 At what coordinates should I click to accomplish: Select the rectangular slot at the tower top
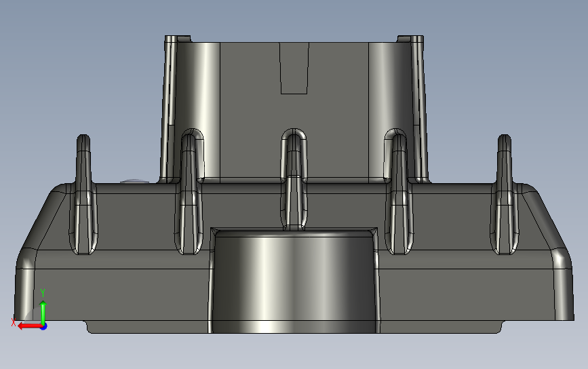click(x=294, y=68)
